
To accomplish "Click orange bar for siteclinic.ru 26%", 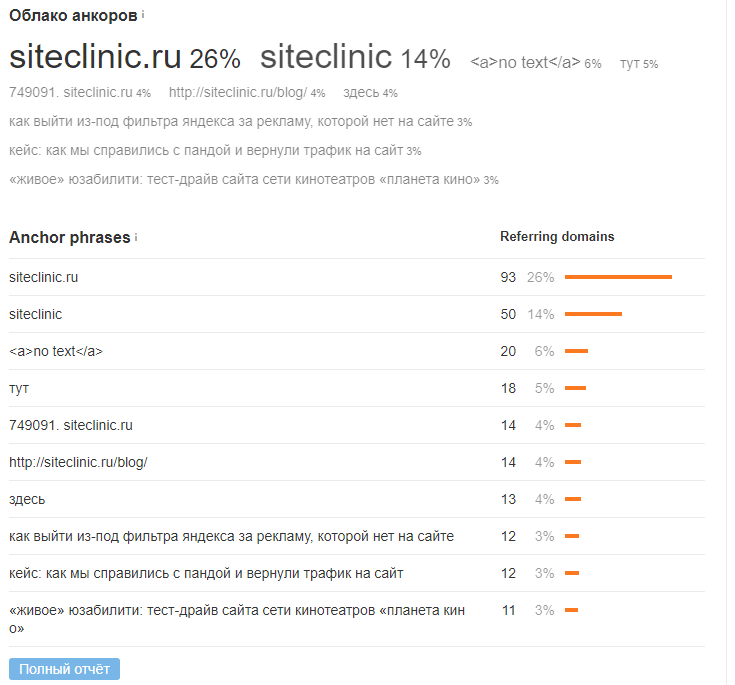I will 618,277.
